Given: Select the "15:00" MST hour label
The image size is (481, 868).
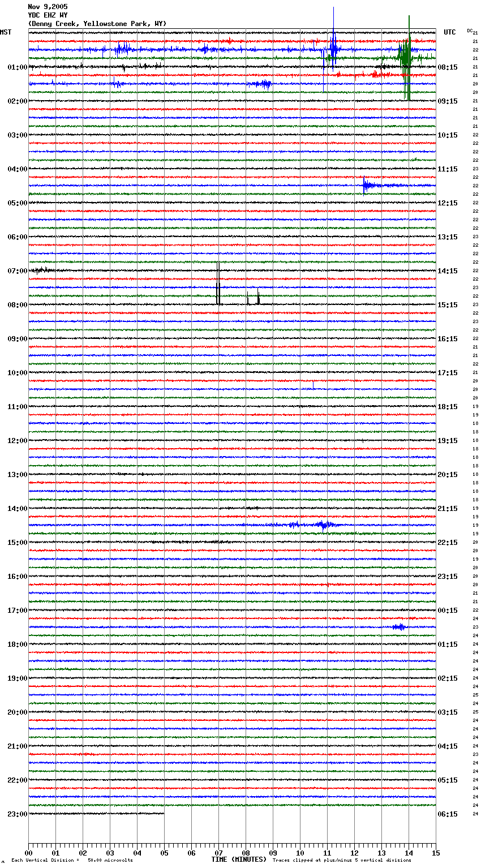Looking at the screenshot, I should coord(18,543).
